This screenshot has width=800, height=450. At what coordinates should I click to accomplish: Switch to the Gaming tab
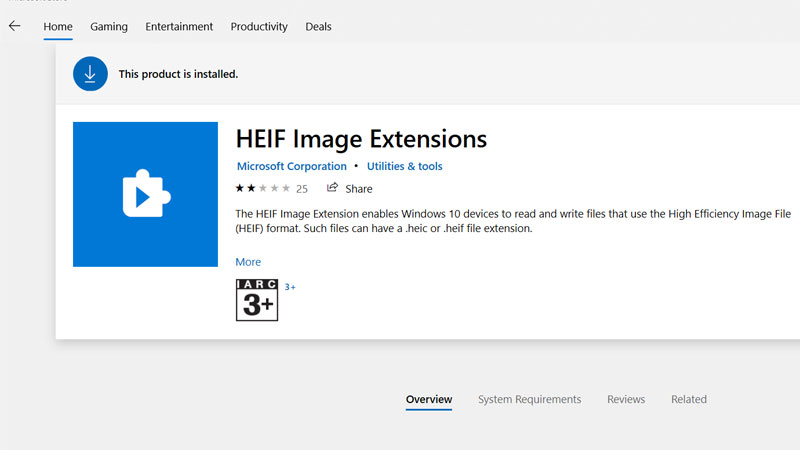click(x=109, y=27)
